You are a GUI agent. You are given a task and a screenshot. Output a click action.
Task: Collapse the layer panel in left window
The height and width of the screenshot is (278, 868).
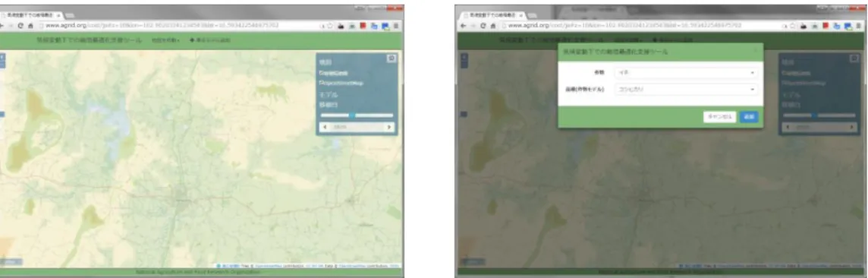coord(392,58)
